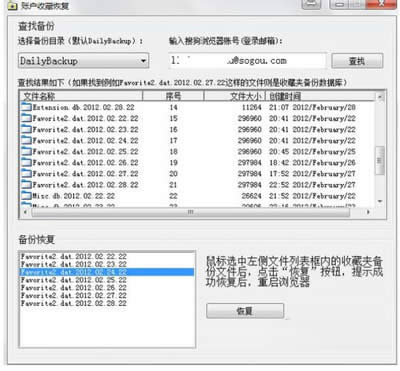Select file icon of Extension.db.2012.02.28.22
The width and height of the screenshot is (400, 371).
coord(26,107)
